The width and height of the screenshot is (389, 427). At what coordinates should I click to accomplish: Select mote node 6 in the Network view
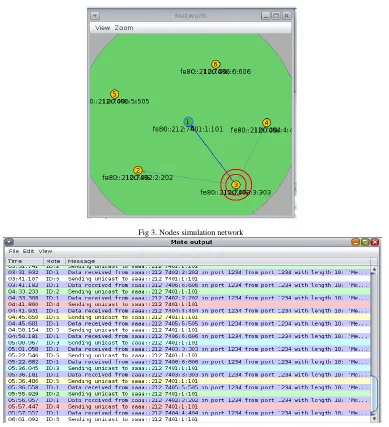coord(216,64)
